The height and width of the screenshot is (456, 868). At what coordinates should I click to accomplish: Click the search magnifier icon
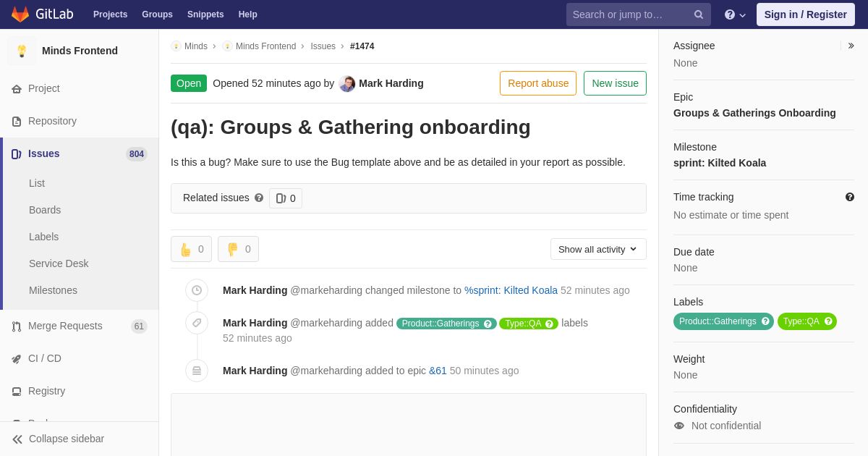(x=698, y=14)
